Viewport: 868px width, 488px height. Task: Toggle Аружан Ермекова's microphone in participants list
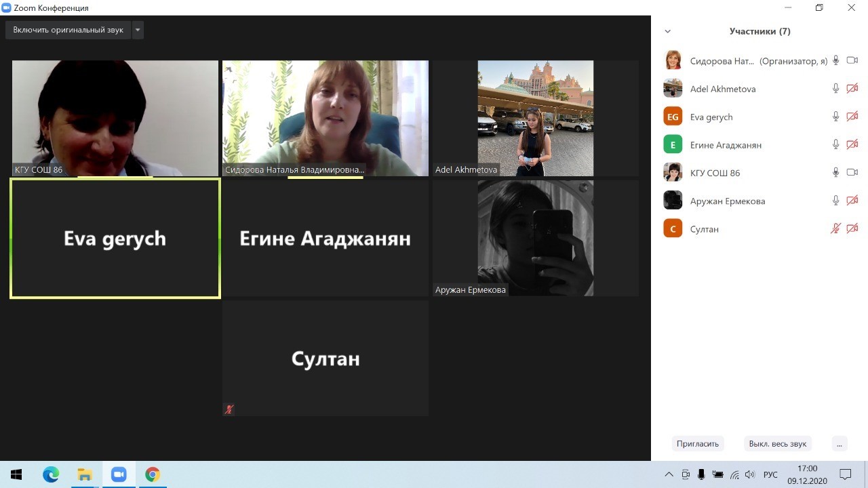[835, 201]
